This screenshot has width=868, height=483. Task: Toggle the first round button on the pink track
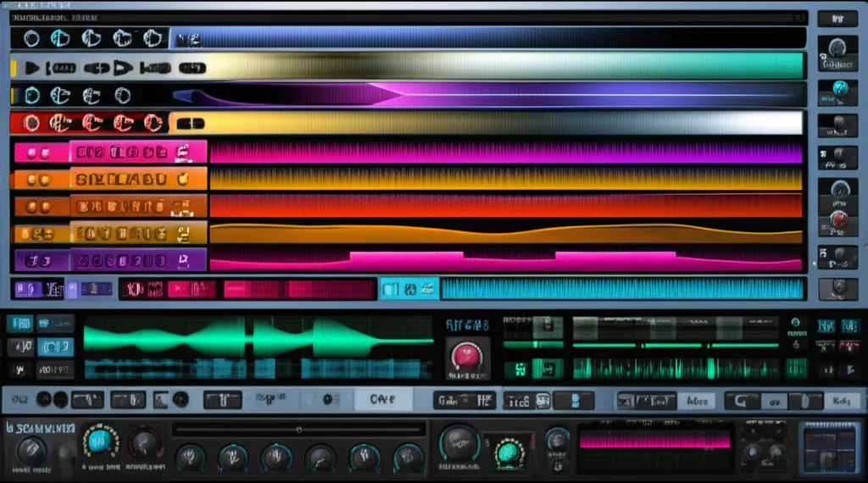[32, 153]
